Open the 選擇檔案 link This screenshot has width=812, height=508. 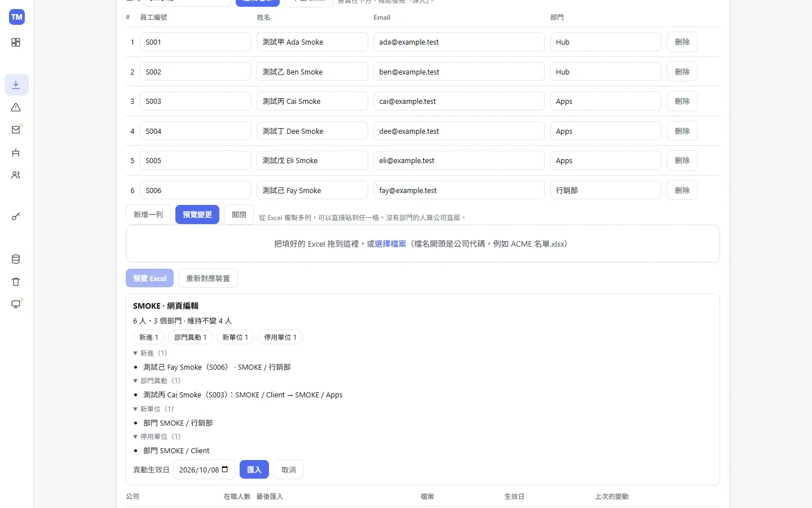pos(390,244)
